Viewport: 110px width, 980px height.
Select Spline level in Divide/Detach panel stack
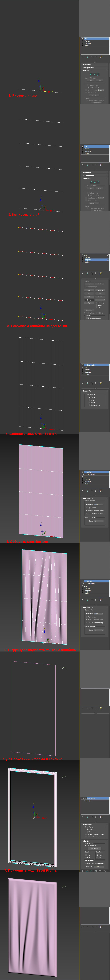click(x=88, y=262)
